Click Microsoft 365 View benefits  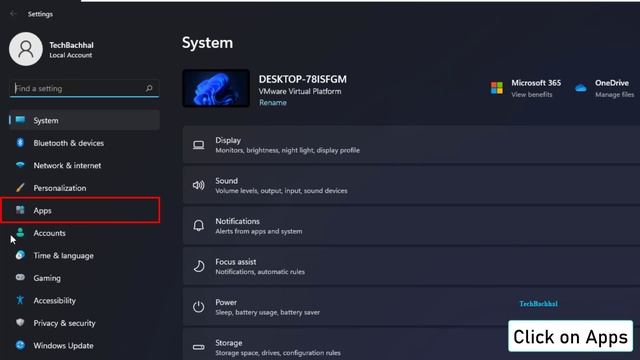531,94
